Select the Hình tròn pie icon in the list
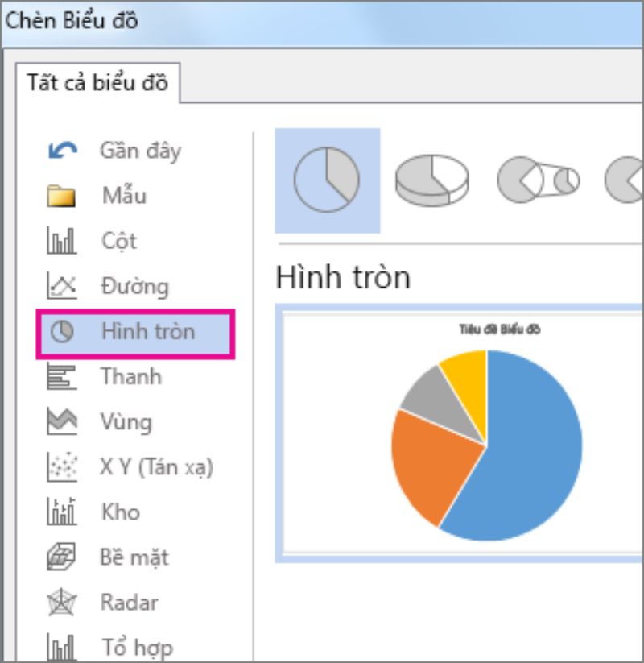The height and width of the screenshot is (663, 644). pos(62,331)
